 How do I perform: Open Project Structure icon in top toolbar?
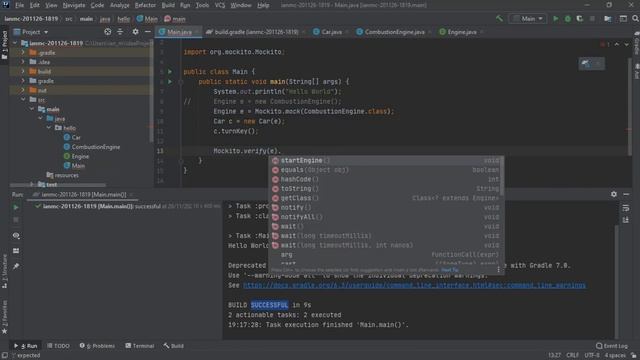608,19
